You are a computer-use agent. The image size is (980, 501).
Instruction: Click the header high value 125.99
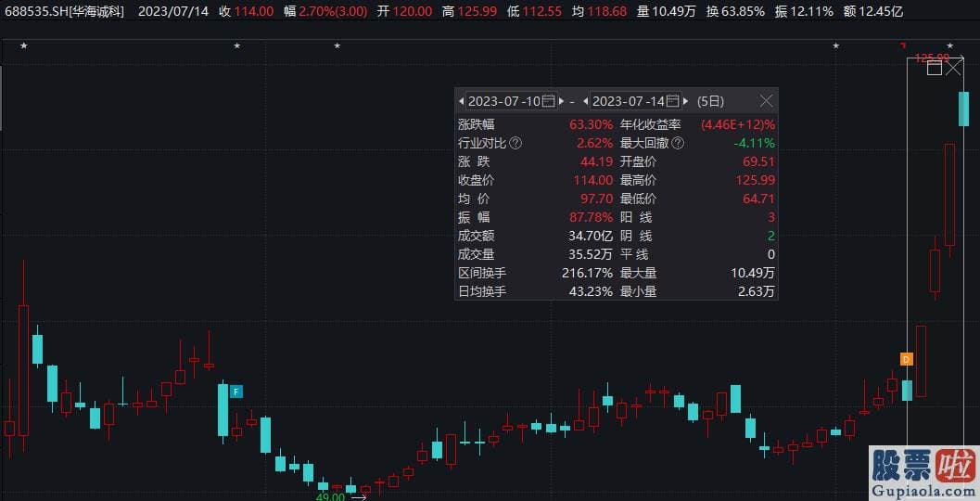click(477, 11)
